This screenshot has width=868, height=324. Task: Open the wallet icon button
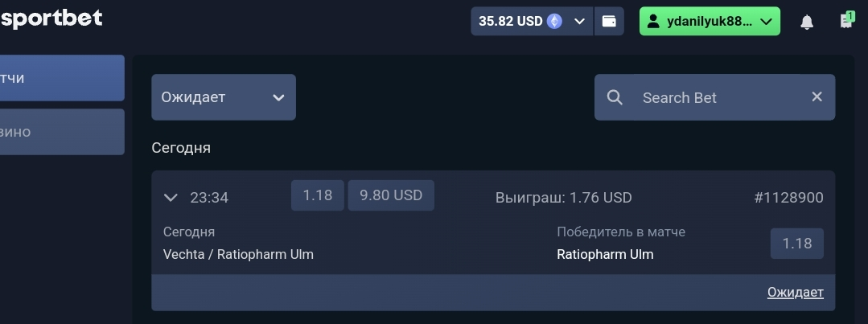(x=610, y=22)
